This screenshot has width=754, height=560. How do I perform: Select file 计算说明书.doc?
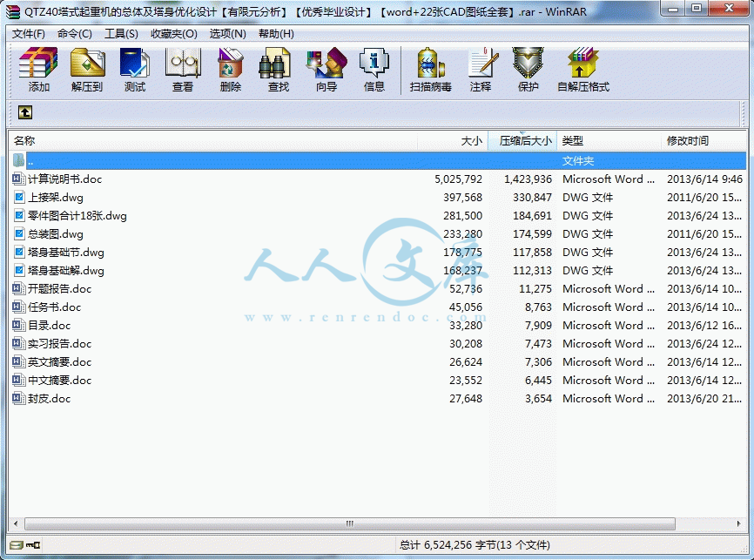click(x=378, y=179)
